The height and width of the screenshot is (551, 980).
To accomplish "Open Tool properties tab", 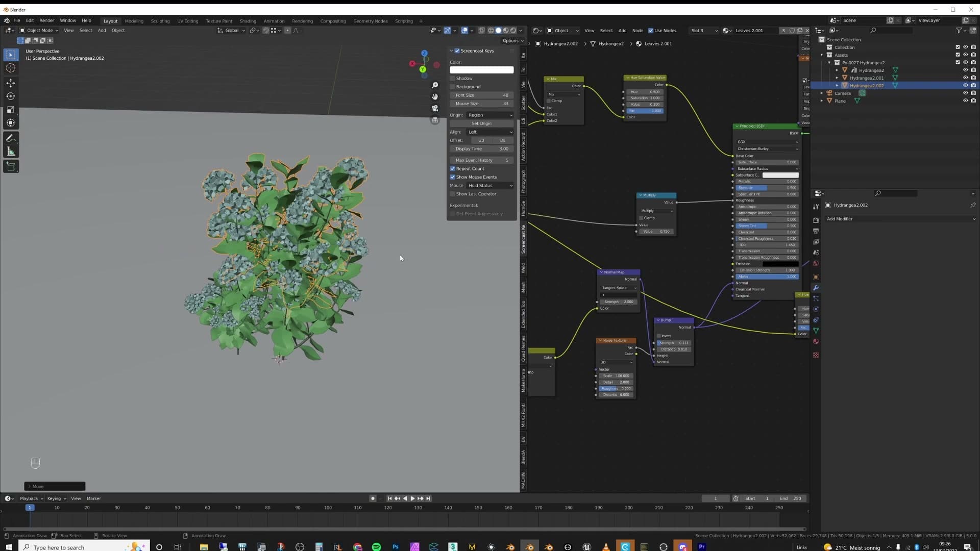I will coord(816,207).
